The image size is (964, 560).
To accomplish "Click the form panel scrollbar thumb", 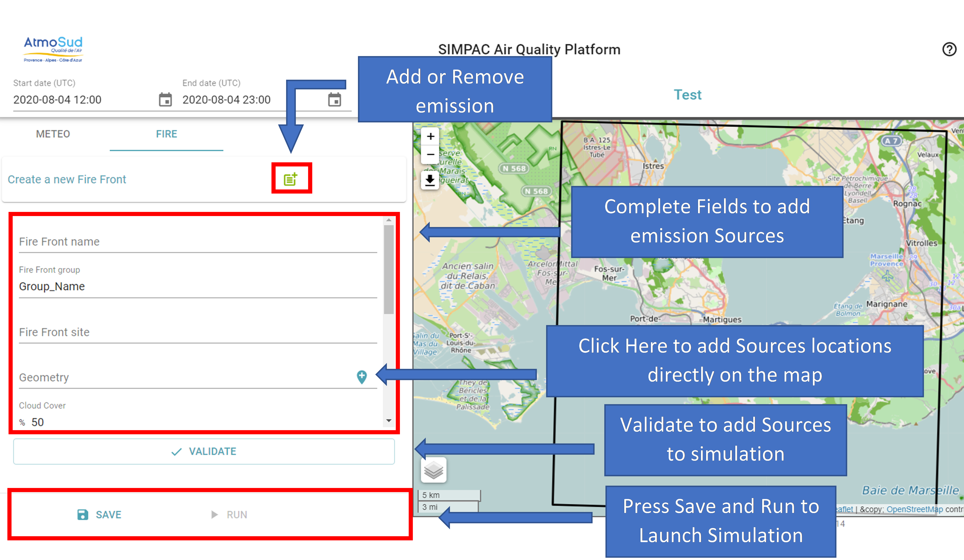I will point(389,270).
